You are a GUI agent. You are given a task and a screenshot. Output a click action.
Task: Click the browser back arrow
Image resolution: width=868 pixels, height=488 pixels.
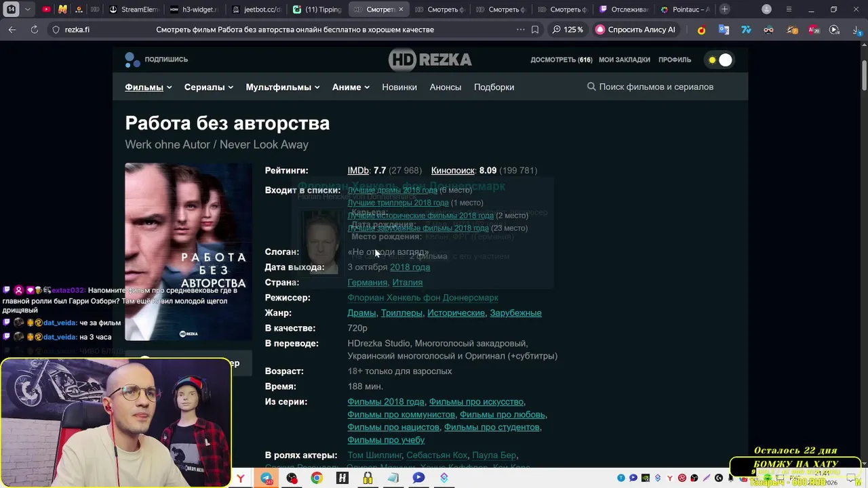pos(12,30)
